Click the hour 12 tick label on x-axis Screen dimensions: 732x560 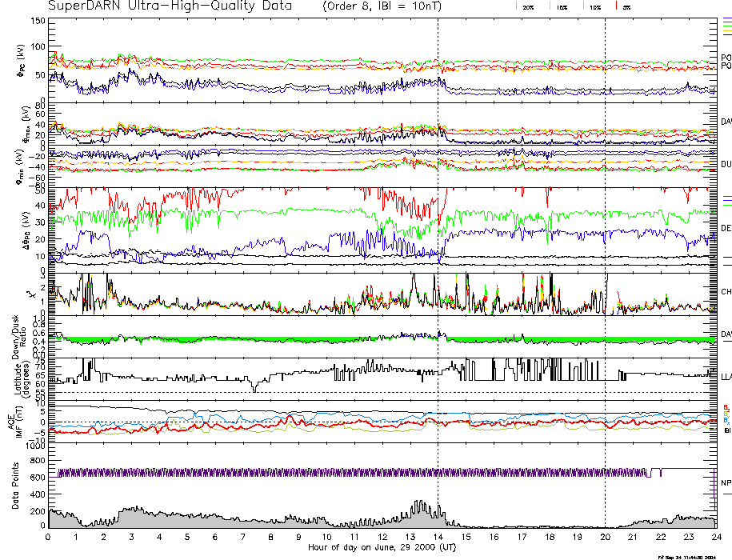(382, 536)
